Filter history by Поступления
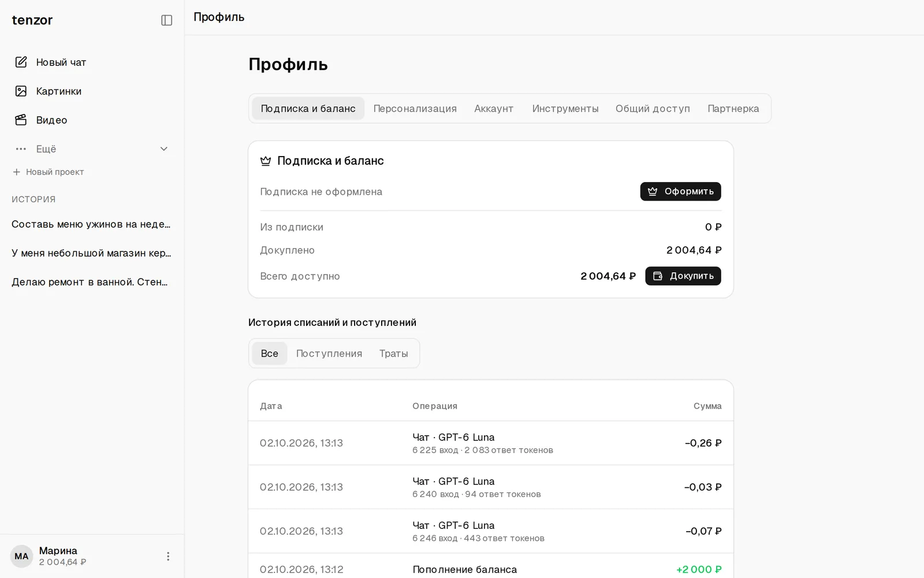924x578 pixels. click(x=329, y=353)
